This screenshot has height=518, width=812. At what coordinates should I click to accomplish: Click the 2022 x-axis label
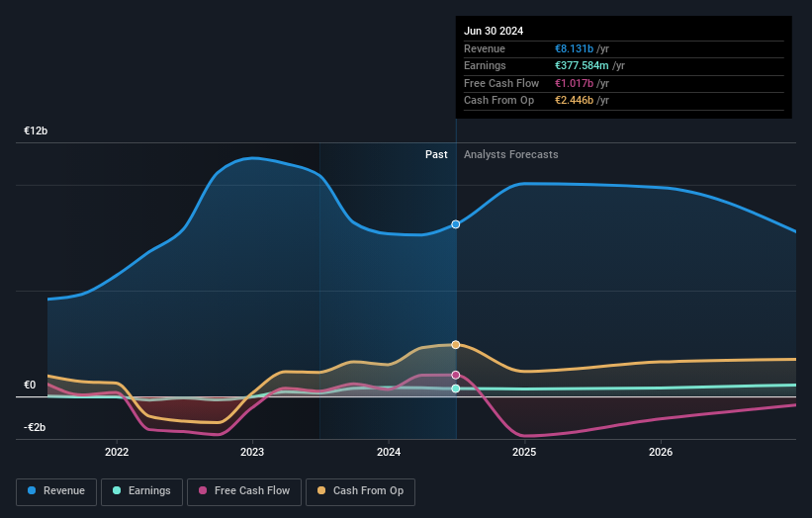(117, 452)
